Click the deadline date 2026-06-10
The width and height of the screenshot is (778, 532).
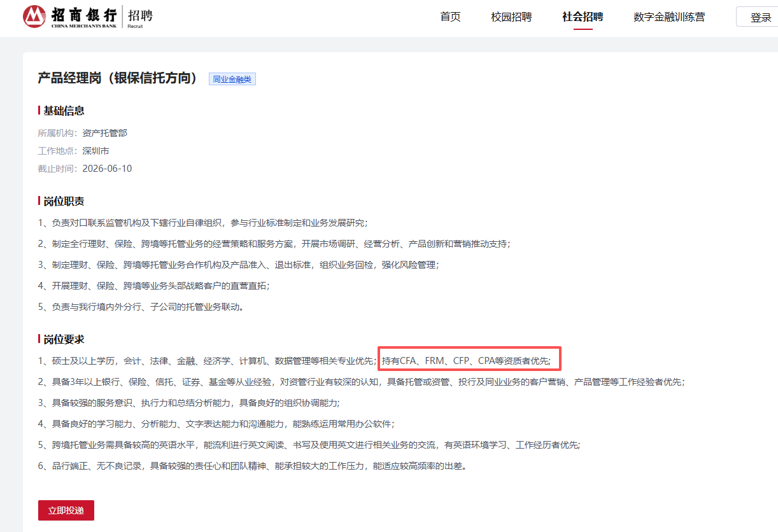coord(107,169)
